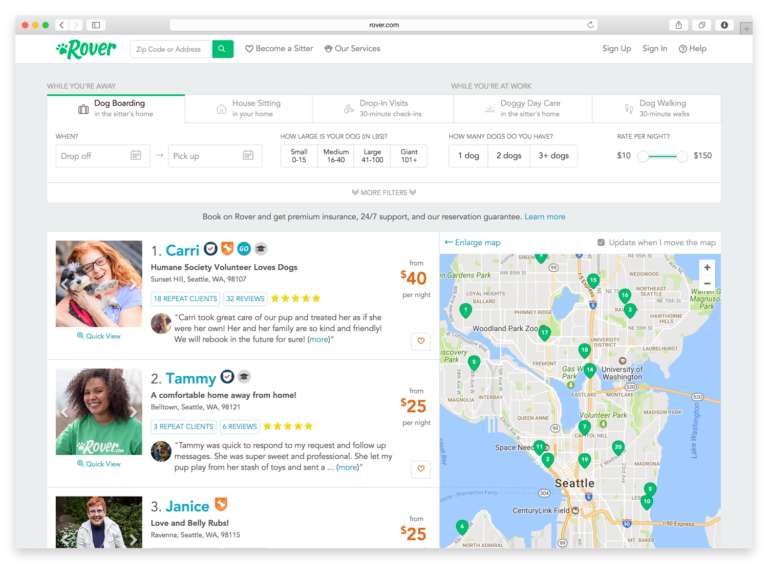Screen dimensions: 768x579
Task: Open the Enlarge map link
Action: coord(472,243)
